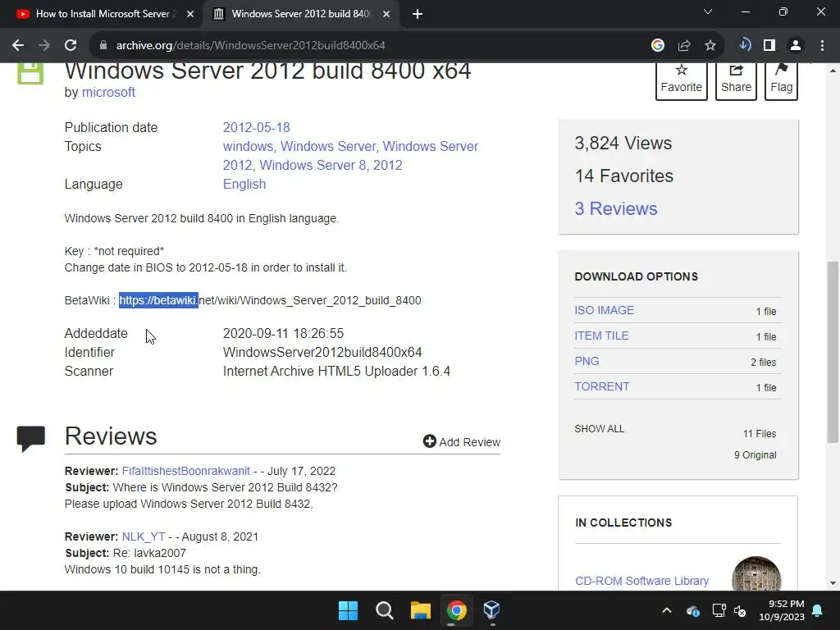
Task: Open Windows taskbar search
Action: [385, 610]
